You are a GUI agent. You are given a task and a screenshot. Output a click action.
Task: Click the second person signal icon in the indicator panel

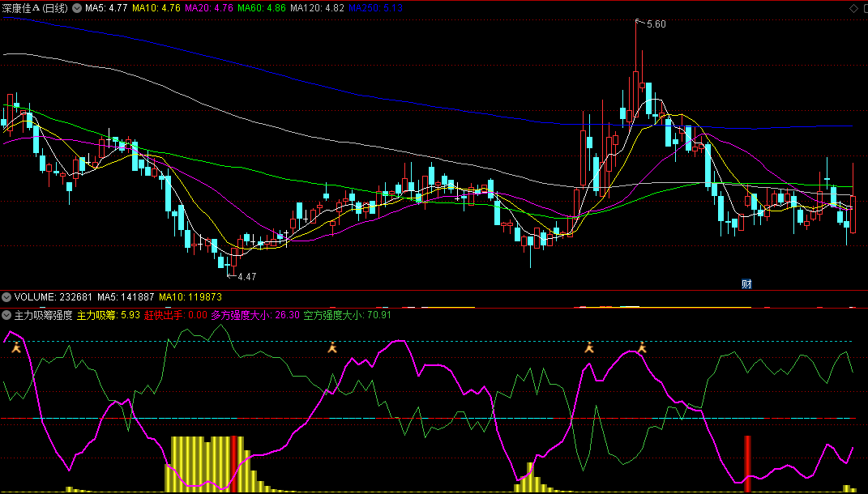(332, 347)
